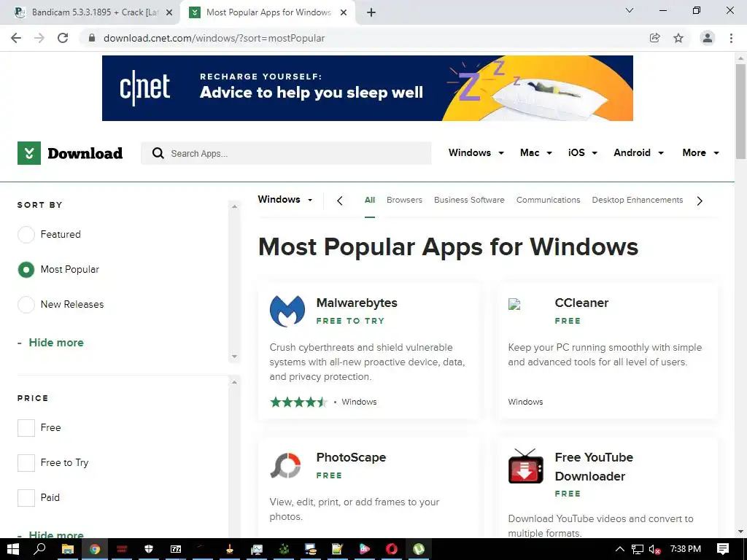Show more categories with right chevron

[x=700, y=201]
